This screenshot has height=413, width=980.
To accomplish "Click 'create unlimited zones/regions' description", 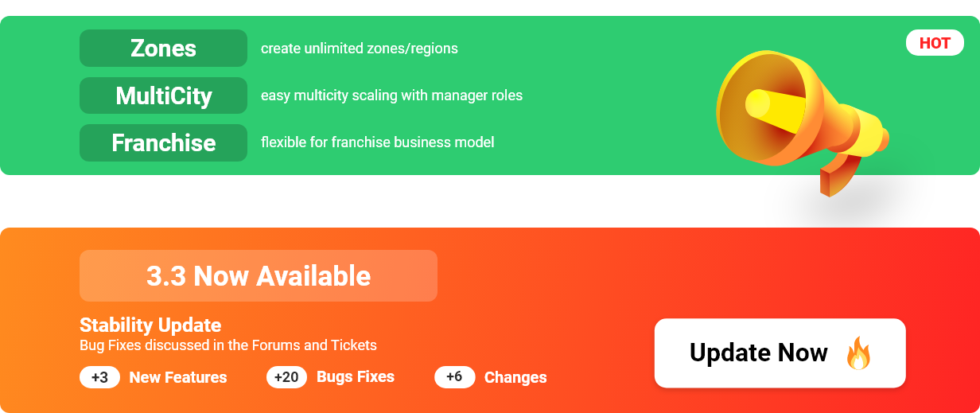I will [360, 49].
